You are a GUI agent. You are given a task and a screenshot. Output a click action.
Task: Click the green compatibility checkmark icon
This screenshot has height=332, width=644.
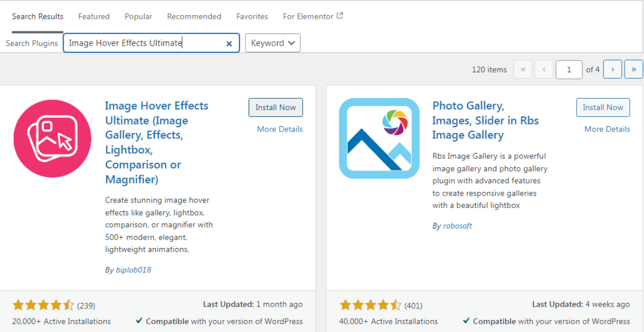point(139,321)
